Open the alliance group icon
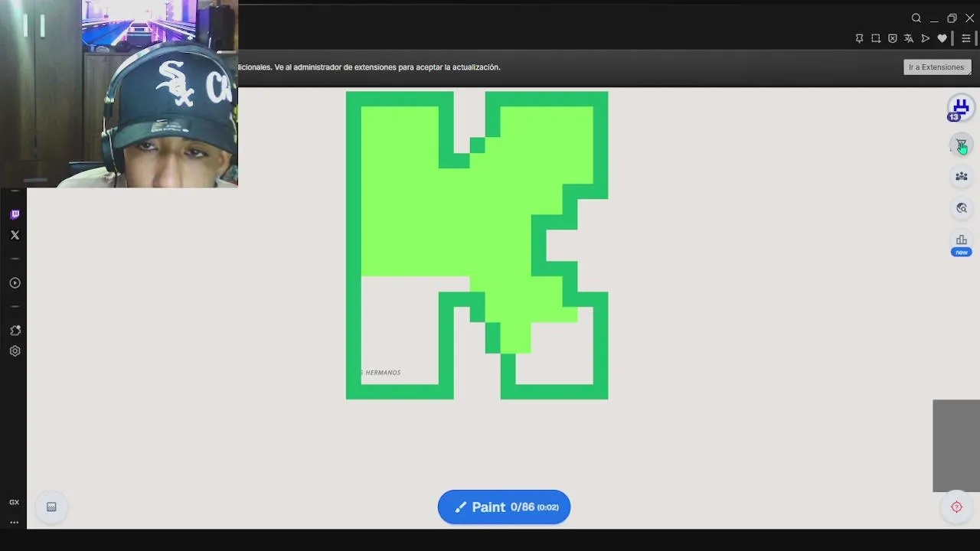Image resolution: width=980 pixels, height=551 pixels. (x=962, y=176)
